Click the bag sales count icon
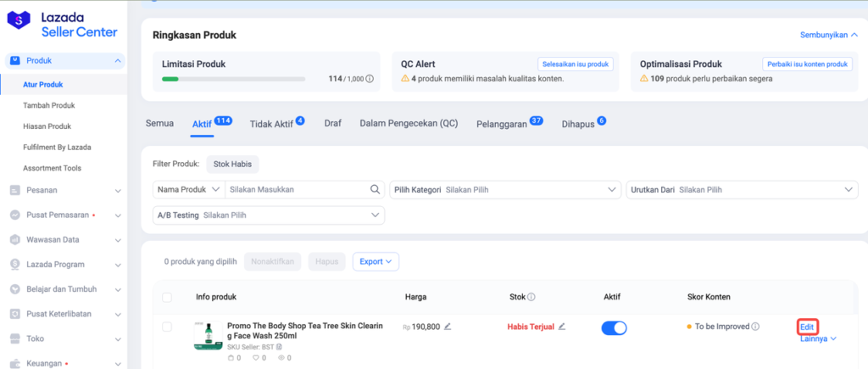Image resolution: width=868 pixels, height=369 pixels. point(231,358)
